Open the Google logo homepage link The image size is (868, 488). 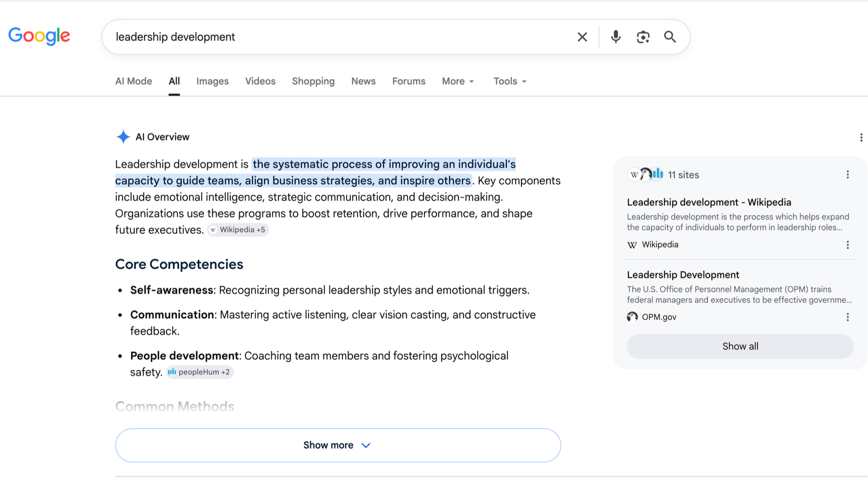pos(39,36)
